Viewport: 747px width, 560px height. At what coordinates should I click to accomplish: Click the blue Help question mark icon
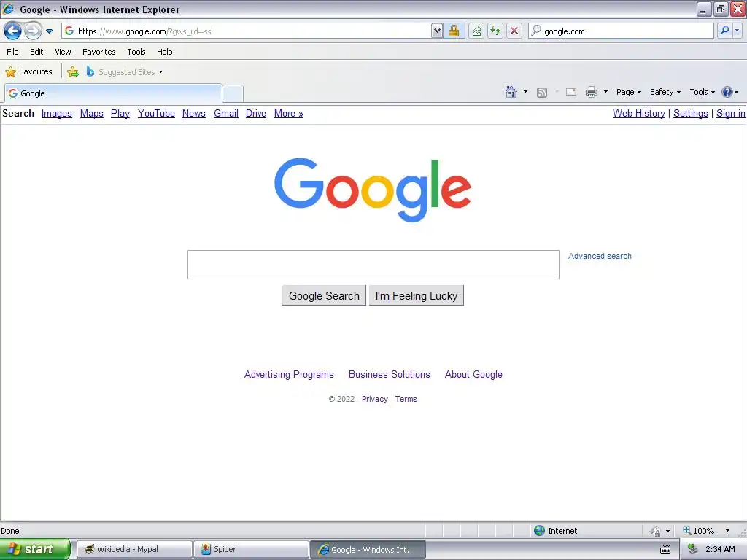pos(727,92)
